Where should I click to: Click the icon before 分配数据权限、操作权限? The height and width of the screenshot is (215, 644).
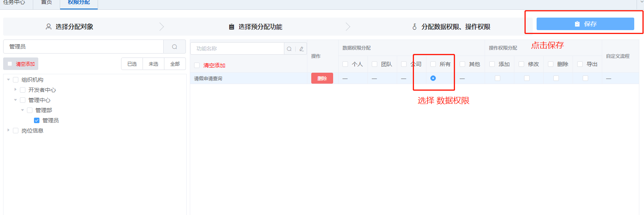coord(414,27)
